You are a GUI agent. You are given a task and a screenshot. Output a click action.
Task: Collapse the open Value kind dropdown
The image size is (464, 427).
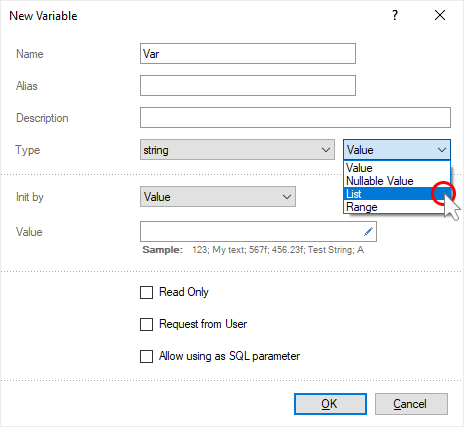(x=397, y=150)
